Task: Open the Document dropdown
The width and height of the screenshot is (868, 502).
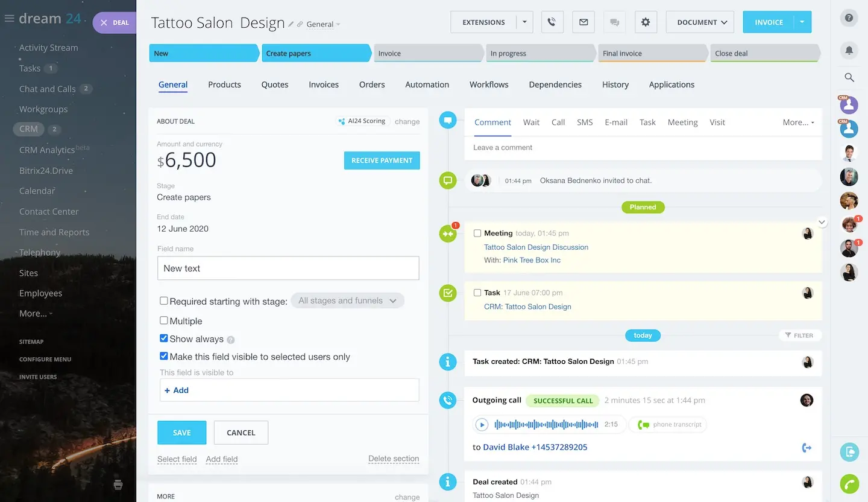Action: 700,22
